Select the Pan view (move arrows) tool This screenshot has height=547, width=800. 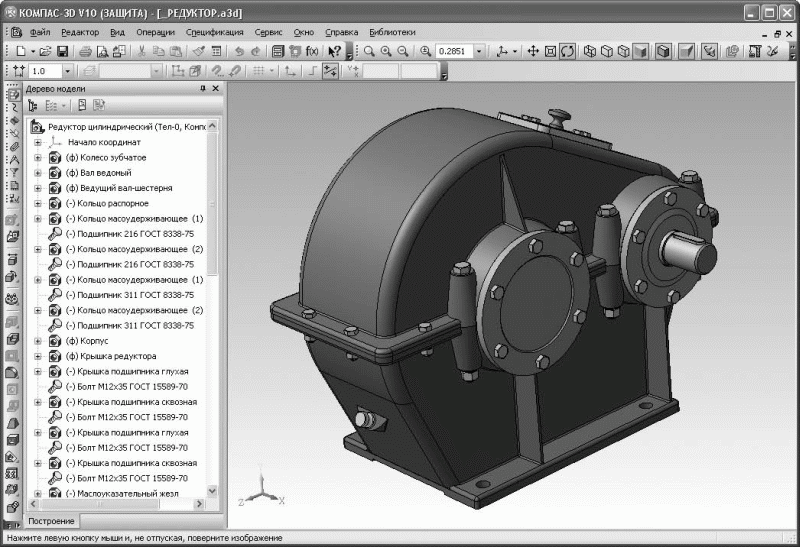click(x=533, y=51)
